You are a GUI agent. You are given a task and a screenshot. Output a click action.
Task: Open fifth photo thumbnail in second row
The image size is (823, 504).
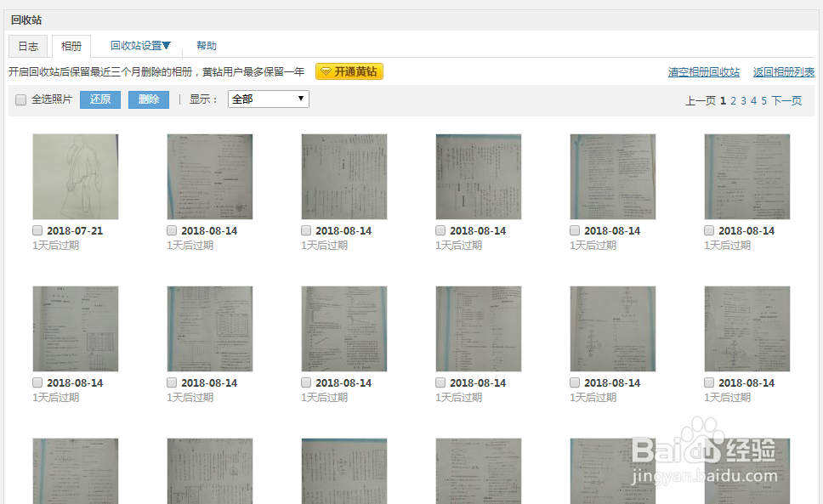613,329
